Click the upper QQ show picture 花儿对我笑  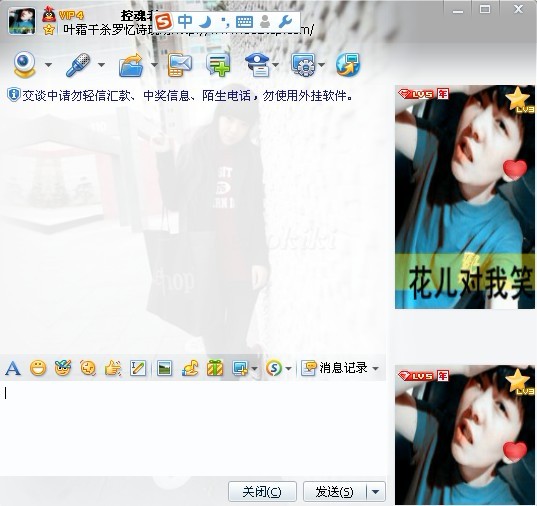tap(465, 197)
